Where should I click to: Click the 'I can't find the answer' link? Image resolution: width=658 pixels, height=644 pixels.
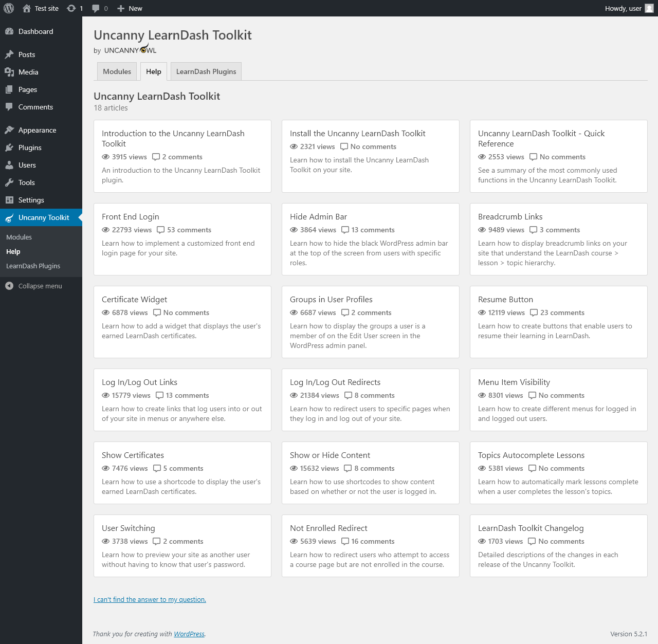click(x=150, y=599)
